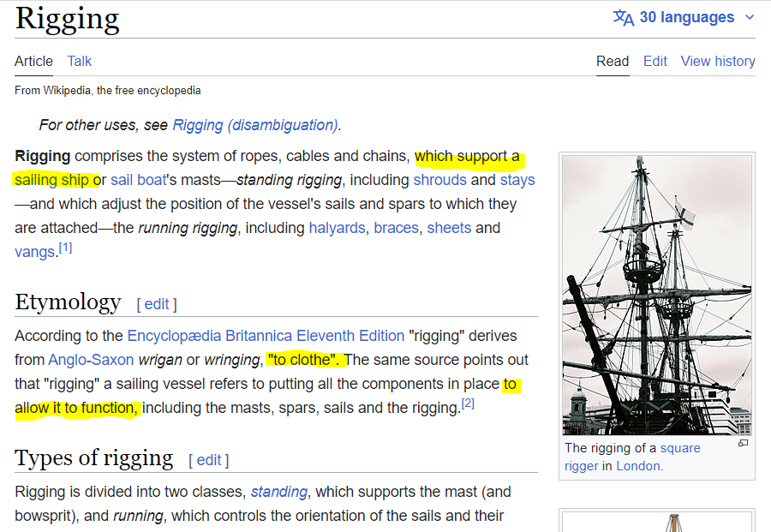The width and height of the screenshot is (771, 532).
Task: Open the sail boat link
Action: [x=139, y=180]
